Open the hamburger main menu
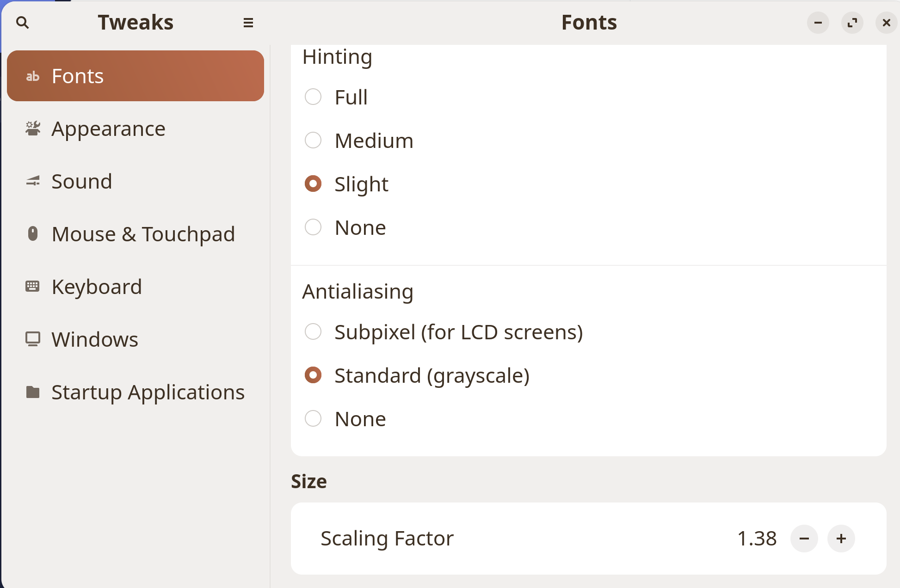 pos(248,23)
